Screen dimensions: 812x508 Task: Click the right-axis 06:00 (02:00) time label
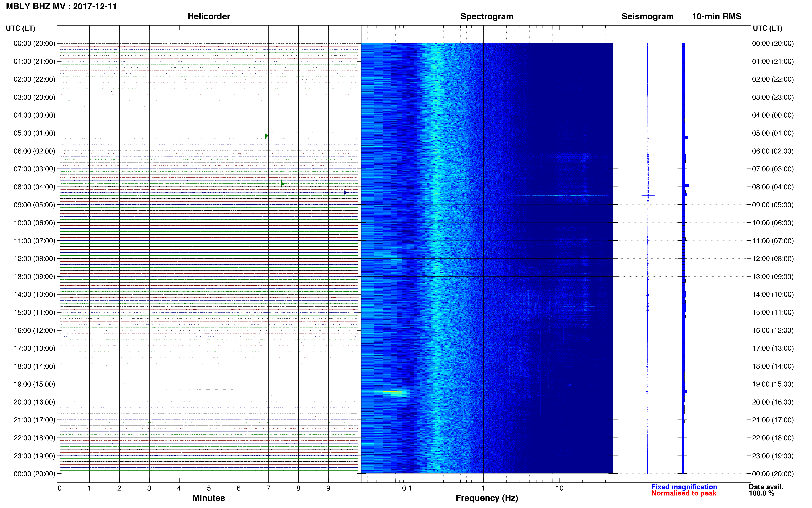click(773, 151)
